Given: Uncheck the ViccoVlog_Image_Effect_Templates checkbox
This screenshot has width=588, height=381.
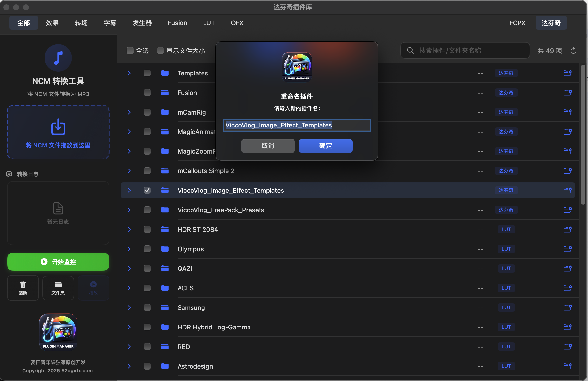Looking at the screenshot, I should coord(147,190).
